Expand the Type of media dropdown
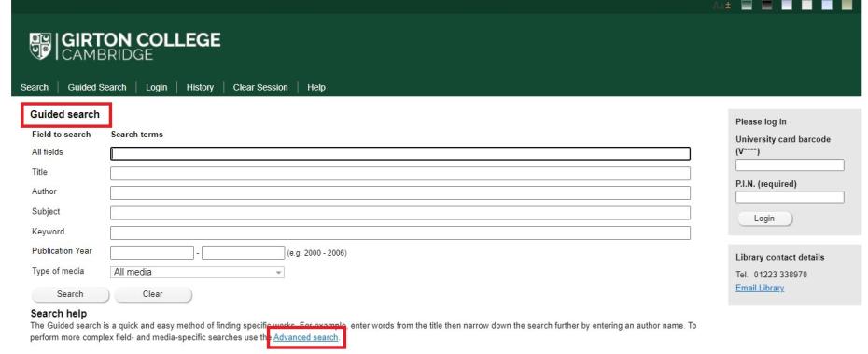The width and height of the screenshot is (868, 354). tap(198, 272)
